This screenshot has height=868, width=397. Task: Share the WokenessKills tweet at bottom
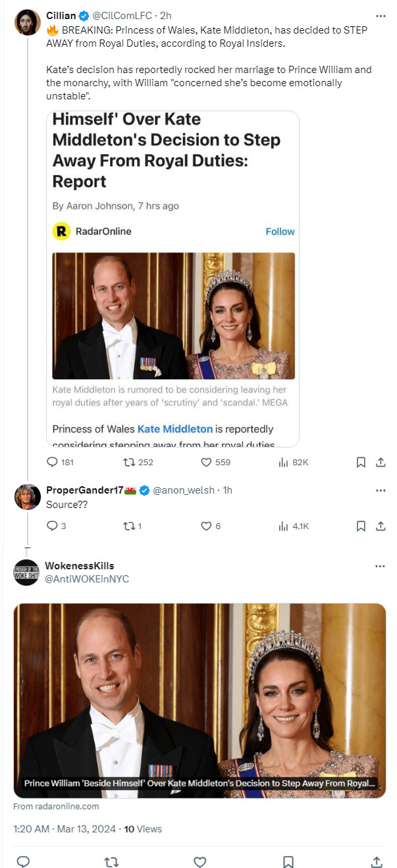pos(376,861)
